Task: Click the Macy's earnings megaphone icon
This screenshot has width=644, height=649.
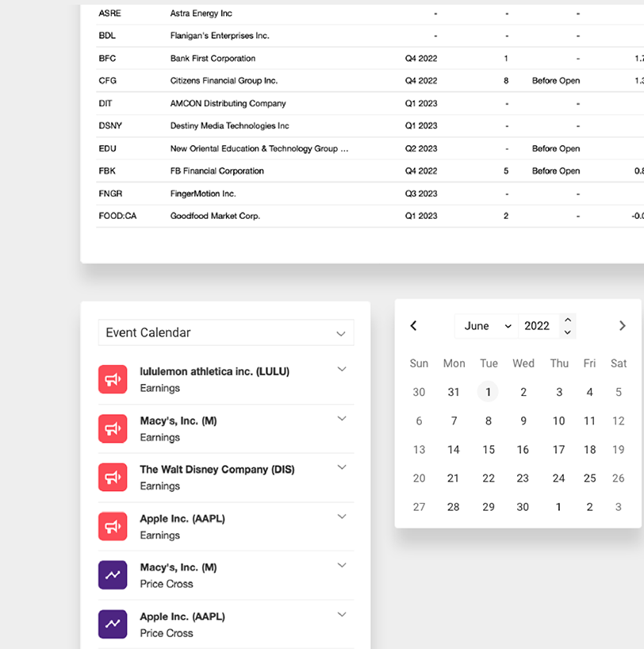Action: [113, 428]
